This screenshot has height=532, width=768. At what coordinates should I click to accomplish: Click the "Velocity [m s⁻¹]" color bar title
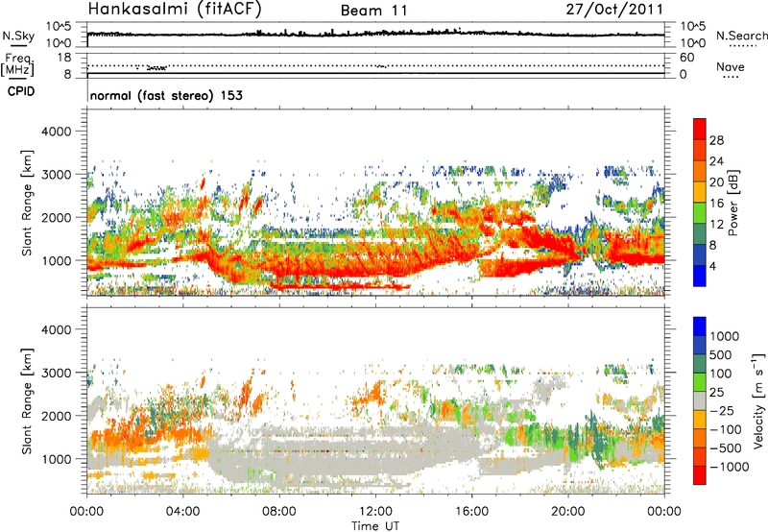pyautogui.click(x=758, y=400)
